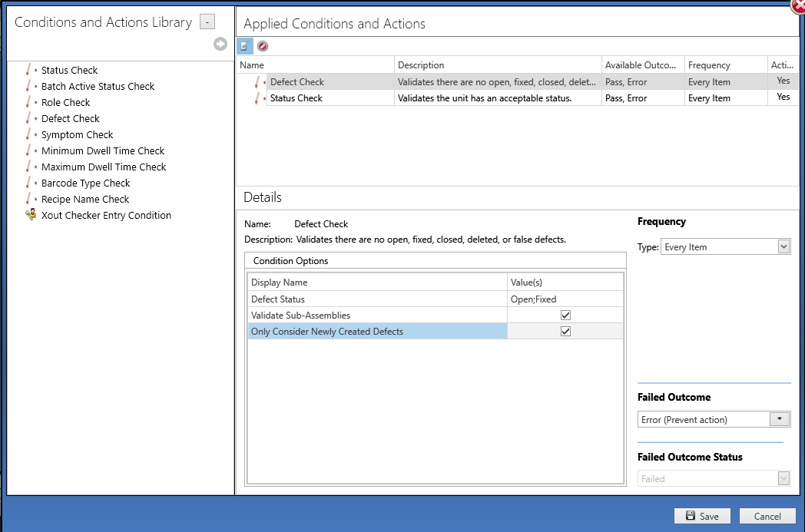Select Minimum Dwell Time Check

click(x=103, y=150)
